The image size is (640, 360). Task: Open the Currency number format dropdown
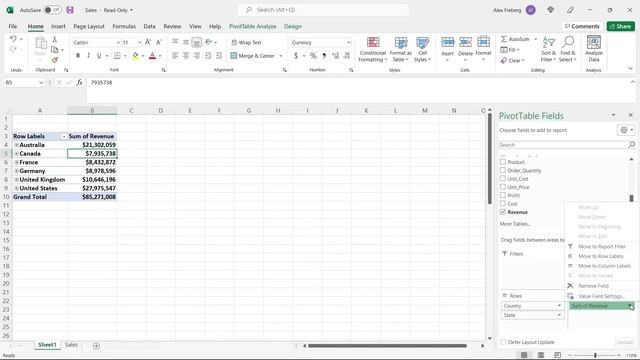[348, 42]
